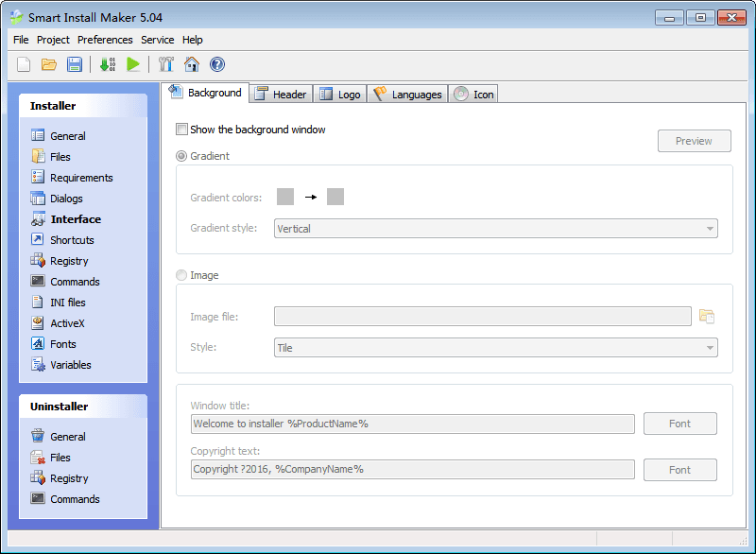The height and width of the screenshot is (554, 756).
Task: Click the Preview button
Action: point(694,141)
